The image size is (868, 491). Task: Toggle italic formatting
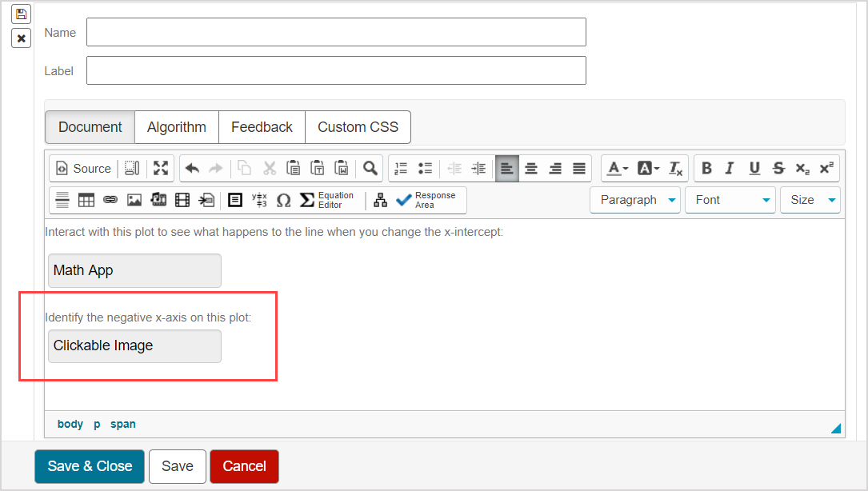730,168
